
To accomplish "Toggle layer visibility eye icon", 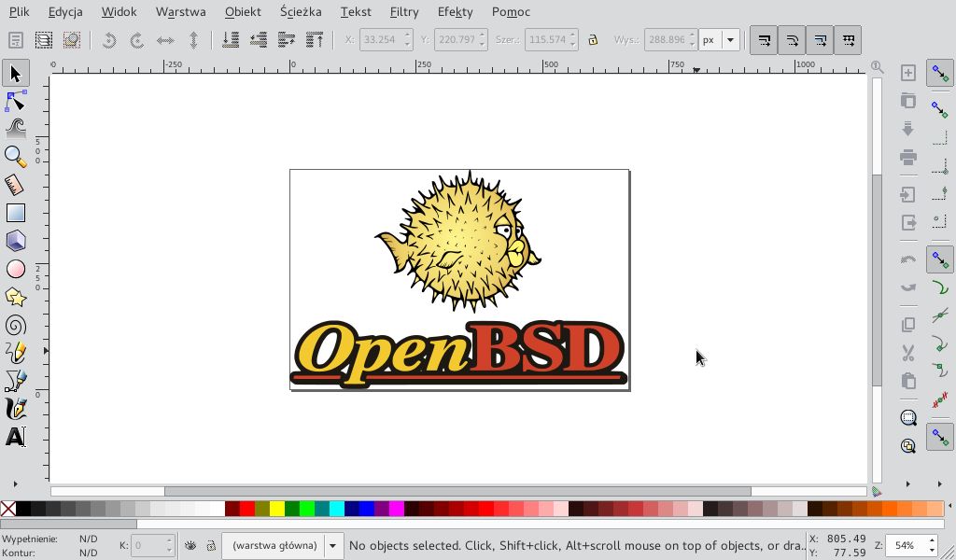I will (x=190, y=545).
